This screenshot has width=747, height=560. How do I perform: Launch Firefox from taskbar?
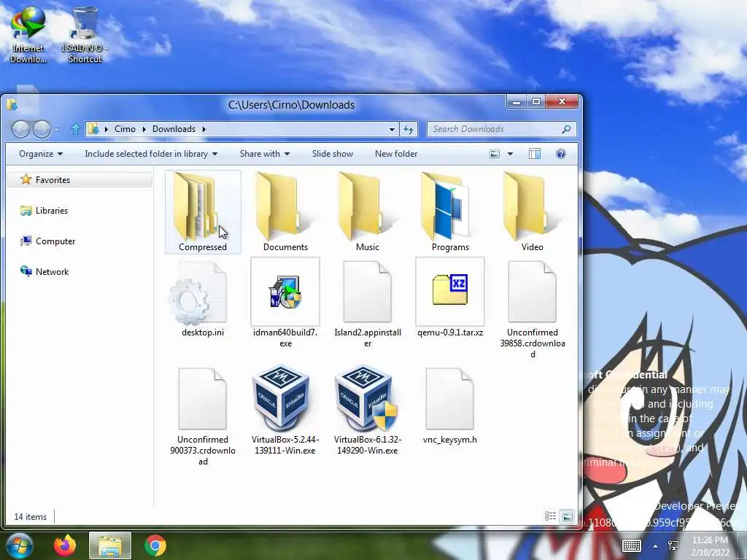tap(65, 545)
